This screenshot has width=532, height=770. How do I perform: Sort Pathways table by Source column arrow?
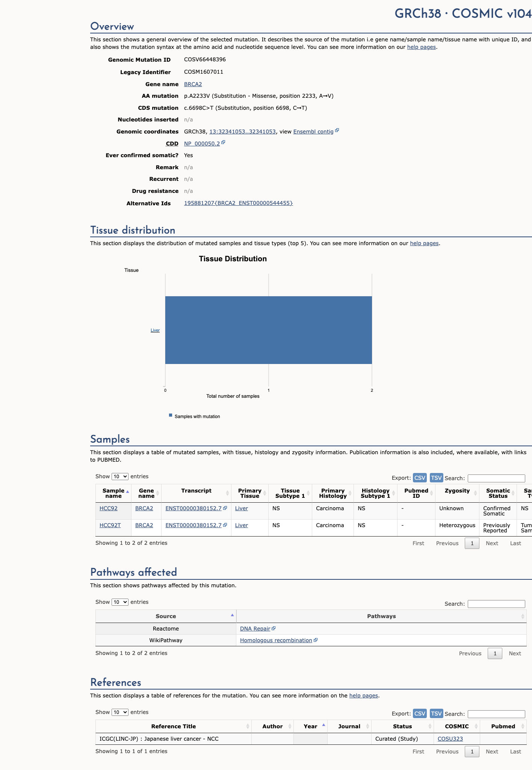click(232, 615)
